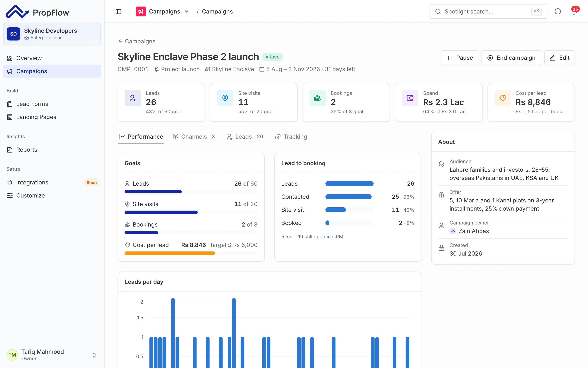Click the Live status badge

coord(273,57)
